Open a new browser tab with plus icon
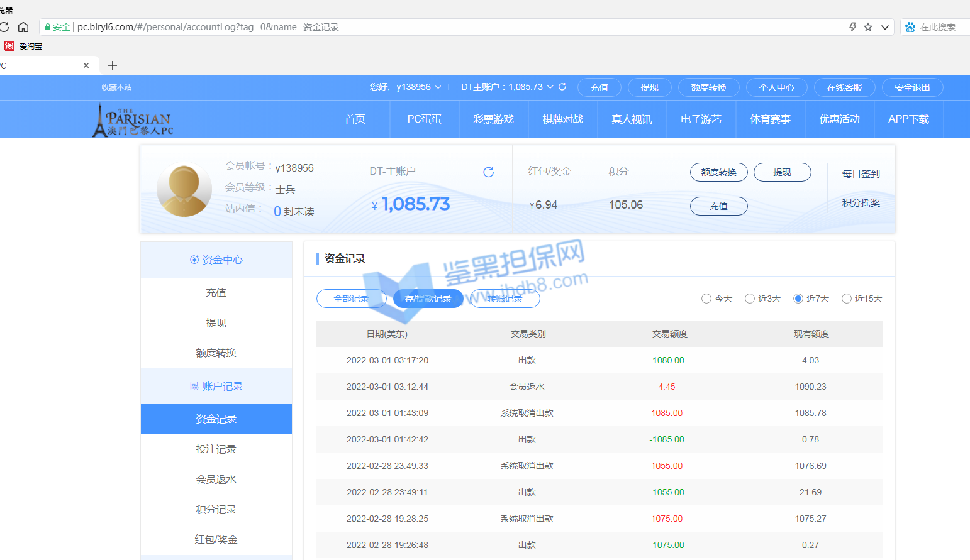This screenshot has height=560, width=970. click(113, 65)
